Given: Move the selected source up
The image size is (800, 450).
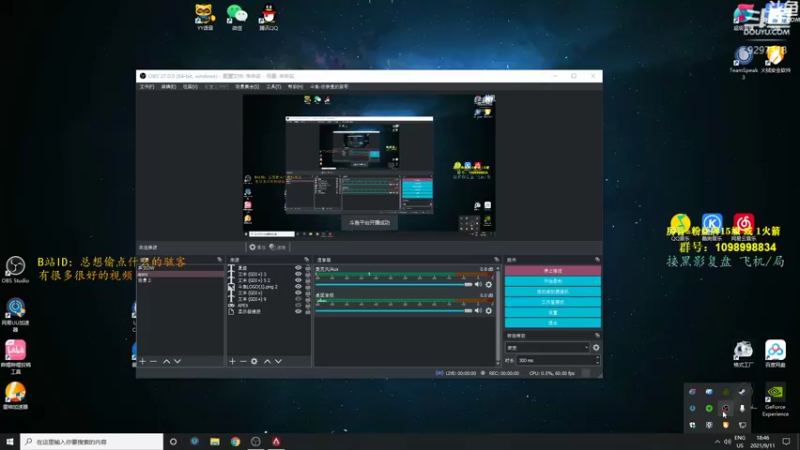Looking at the screenshot, I should 267,361.
